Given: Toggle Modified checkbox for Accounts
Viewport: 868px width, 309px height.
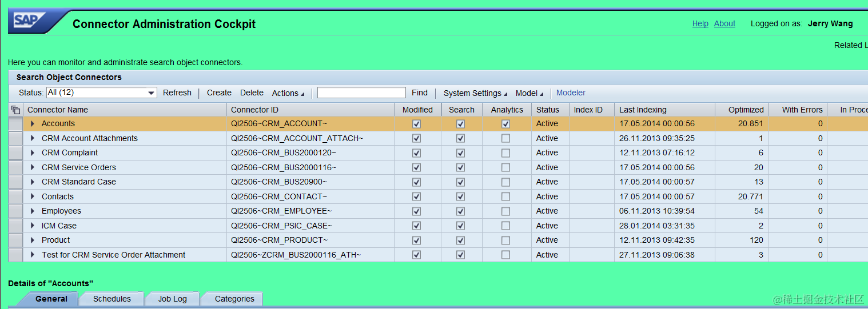Looking at the screenshot, I should pos(416,124).
